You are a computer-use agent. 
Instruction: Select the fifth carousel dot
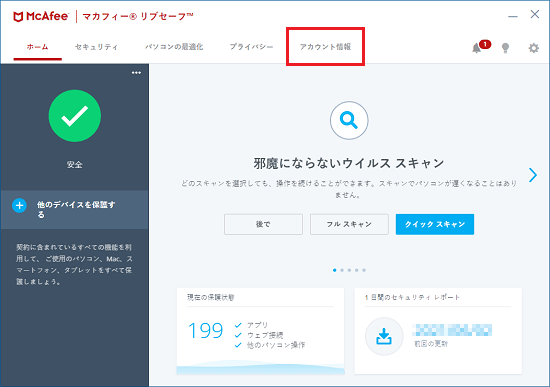tap(364, 270)
